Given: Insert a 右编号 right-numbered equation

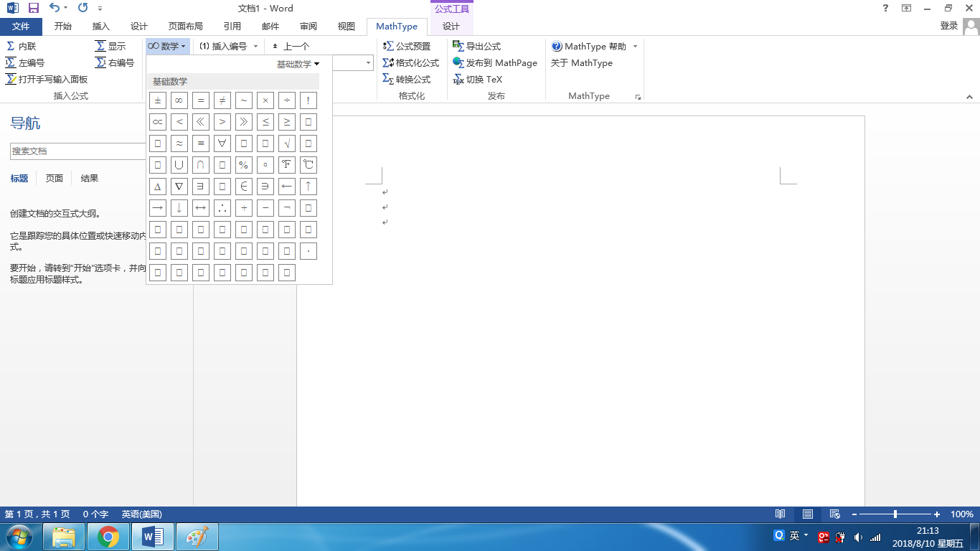Looking at the screenshot, I should (115, 62).
